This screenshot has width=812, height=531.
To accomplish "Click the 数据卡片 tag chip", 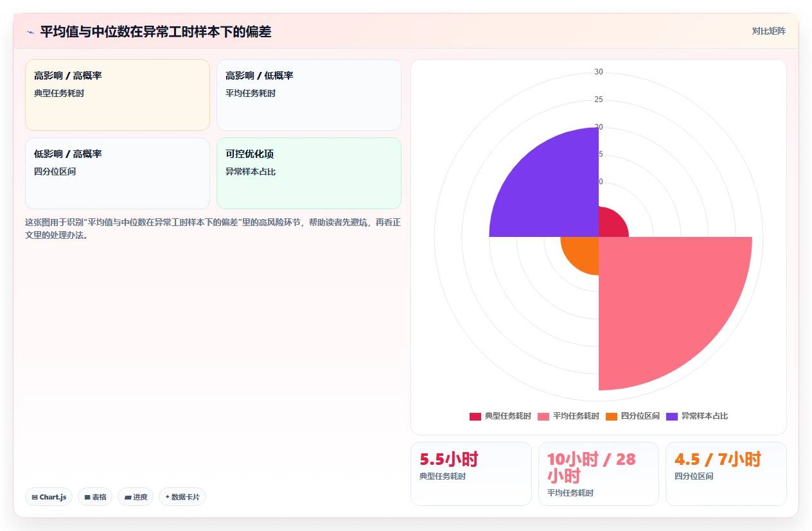I will [x=182, y=497].
